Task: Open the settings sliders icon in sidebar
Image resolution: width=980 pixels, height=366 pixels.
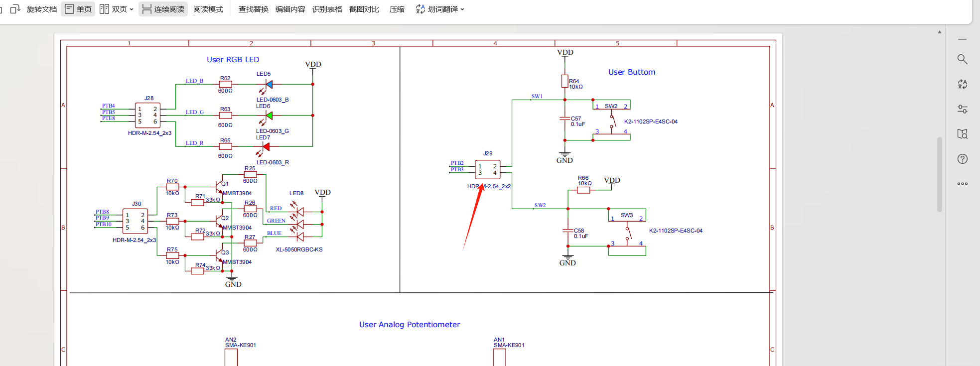Action: (962, 109)
